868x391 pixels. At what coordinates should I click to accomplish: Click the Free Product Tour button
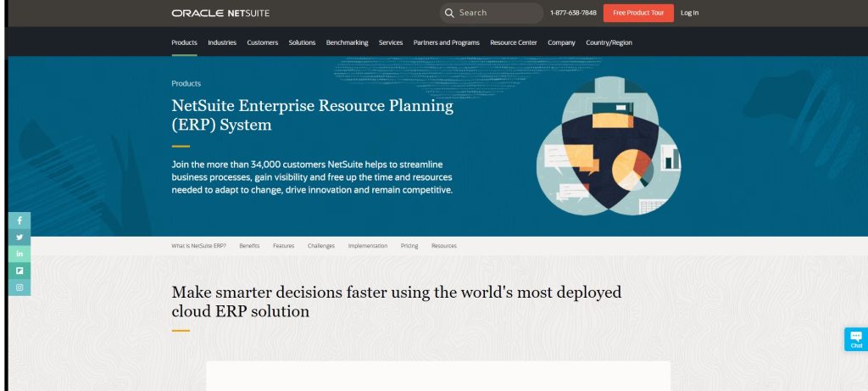(x=638, y=13)
